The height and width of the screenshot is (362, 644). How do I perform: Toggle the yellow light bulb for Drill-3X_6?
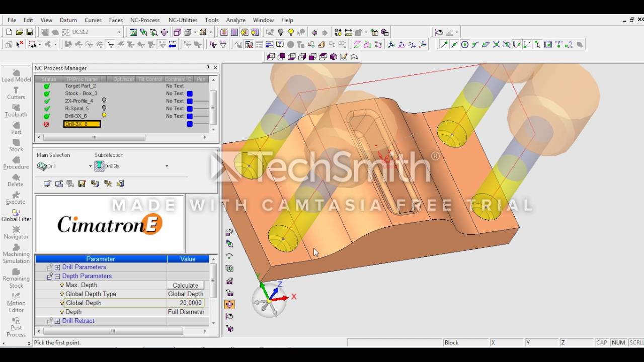click(104, 116)
